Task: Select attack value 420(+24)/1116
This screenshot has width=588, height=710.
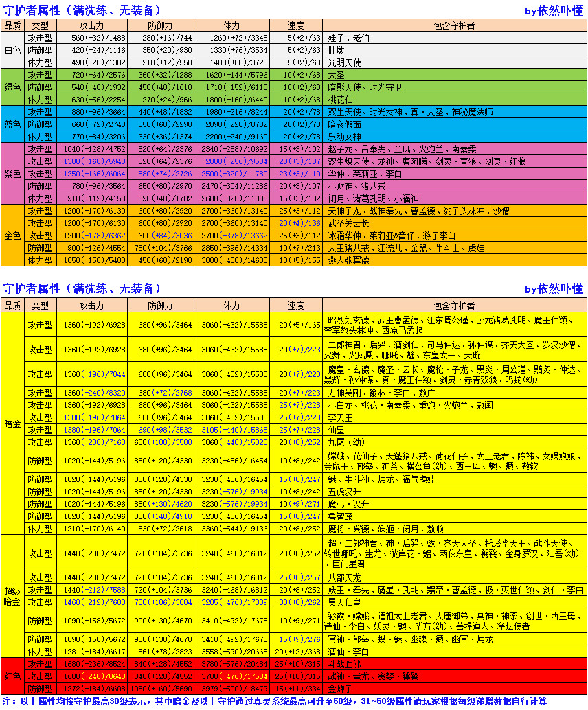Action: (98, 50)
